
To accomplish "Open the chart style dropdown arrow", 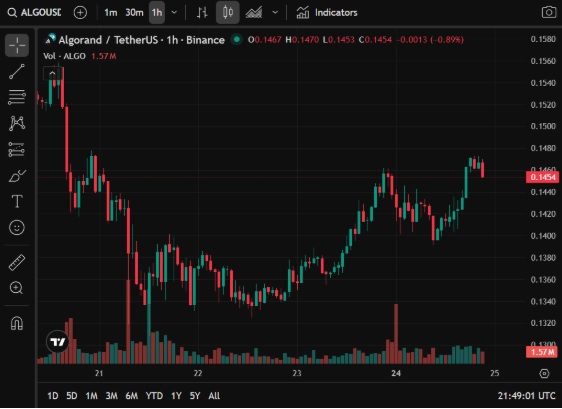I will (275, 13).
